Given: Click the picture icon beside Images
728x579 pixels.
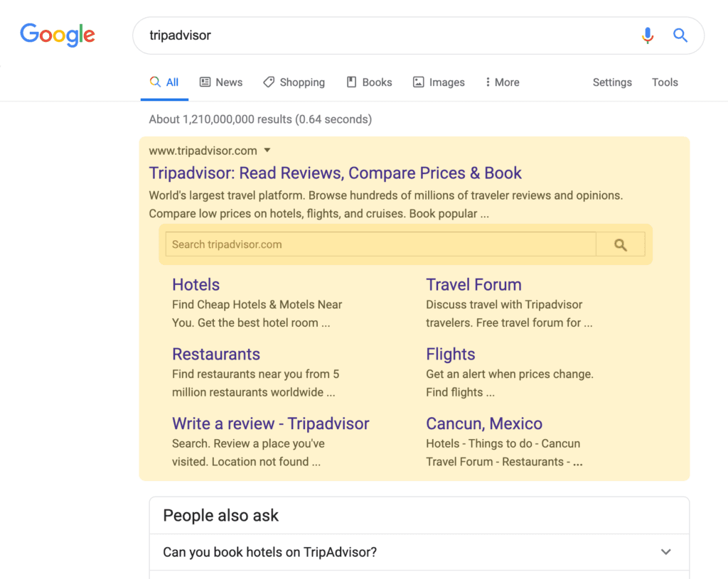Looking at the screenshot, I should click(x=418, y=82).
